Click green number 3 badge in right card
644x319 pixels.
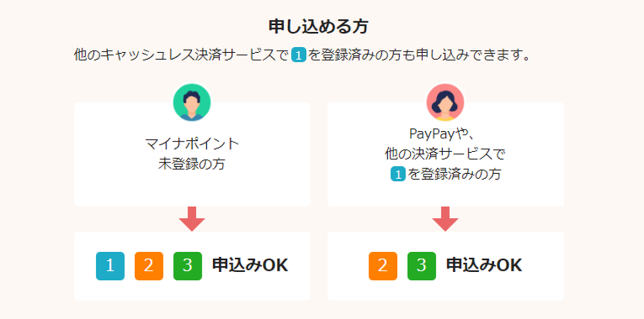[x=422, y=266]
